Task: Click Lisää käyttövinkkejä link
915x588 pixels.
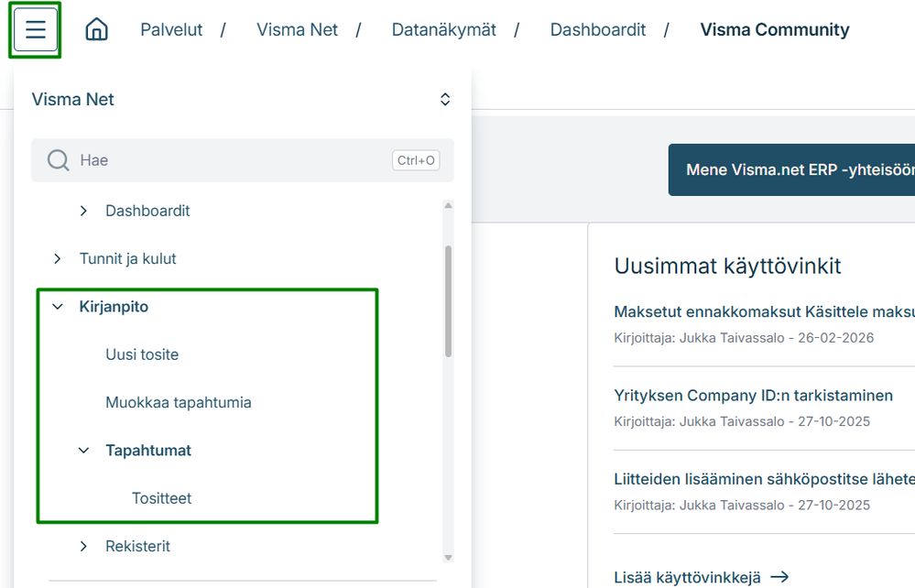Action: pyautogui.click(x=688, y=578)
